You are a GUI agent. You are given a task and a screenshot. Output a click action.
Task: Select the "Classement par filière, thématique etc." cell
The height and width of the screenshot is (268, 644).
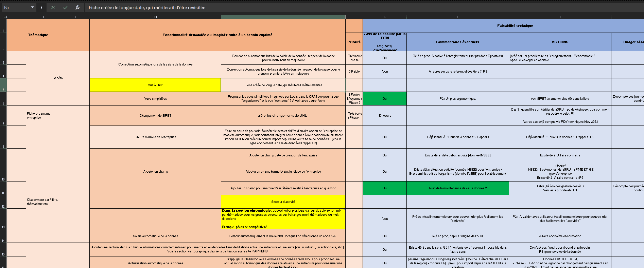pyautogui.click(x=58, y=219)
